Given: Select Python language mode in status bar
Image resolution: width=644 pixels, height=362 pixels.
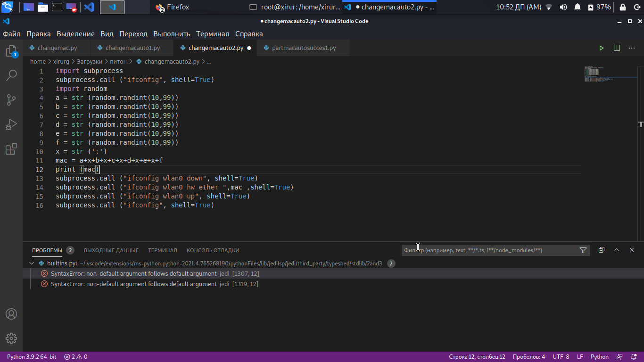Looking at the screenshot, I should click(600, 357).
